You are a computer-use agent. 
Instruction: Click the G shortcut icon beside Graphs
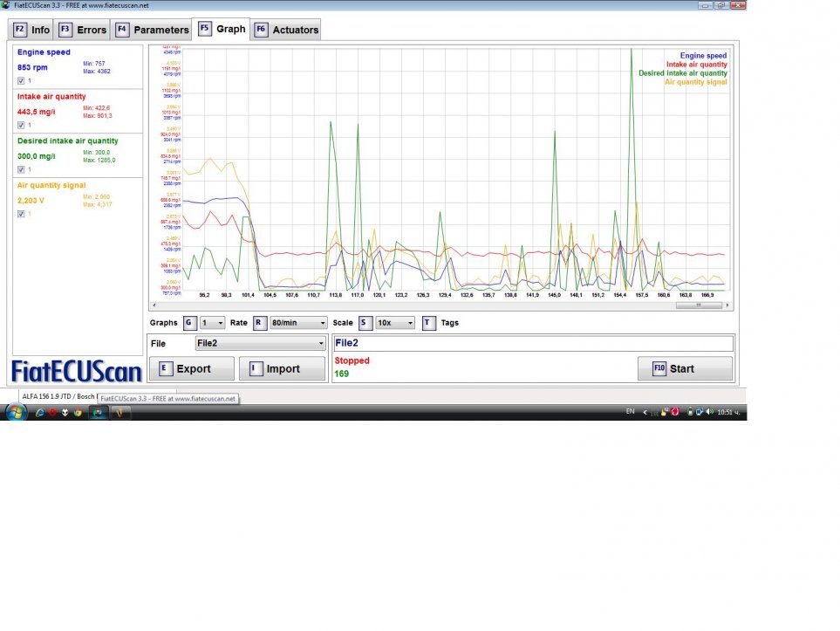click(189, 323)
